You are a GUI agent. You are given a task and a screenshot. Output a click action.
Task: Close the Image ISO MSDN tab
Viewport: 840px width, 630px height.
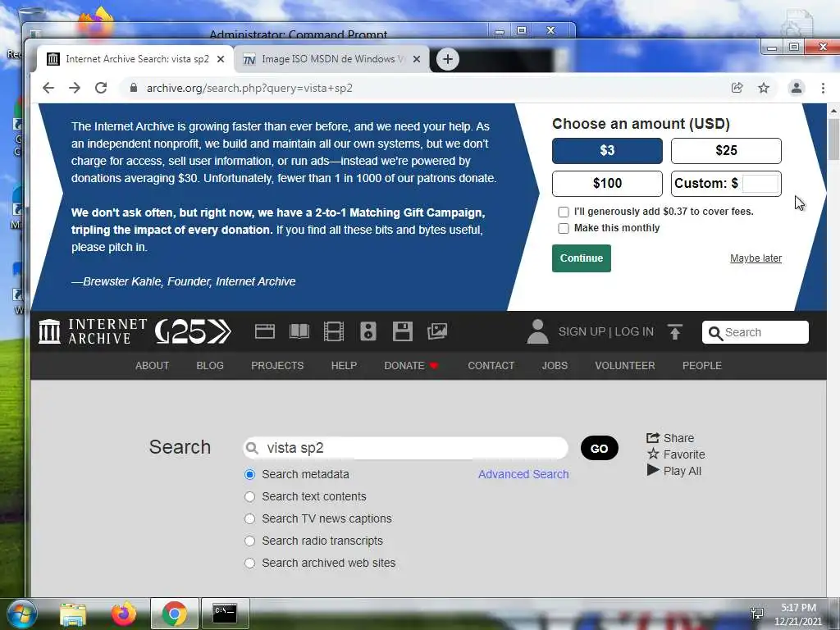pos(416,59)
